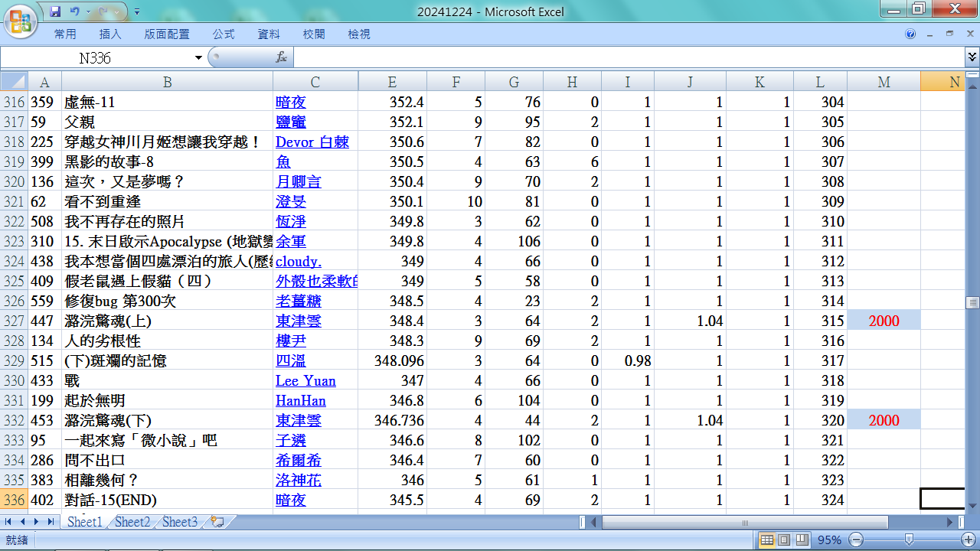Open the Name Box dropdown arrow
This screenshot has height=551, width=980.
(x=198, y=57)
